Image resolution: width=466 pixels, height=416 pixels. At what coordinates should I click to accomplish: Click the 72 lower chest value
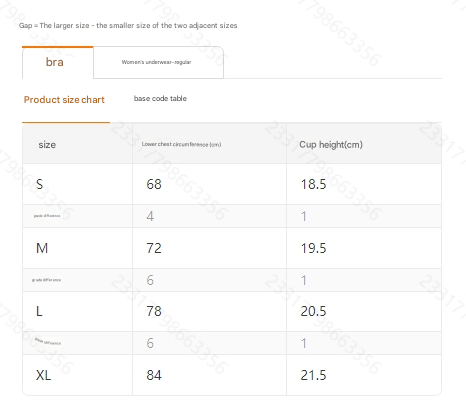click(154, 248)
